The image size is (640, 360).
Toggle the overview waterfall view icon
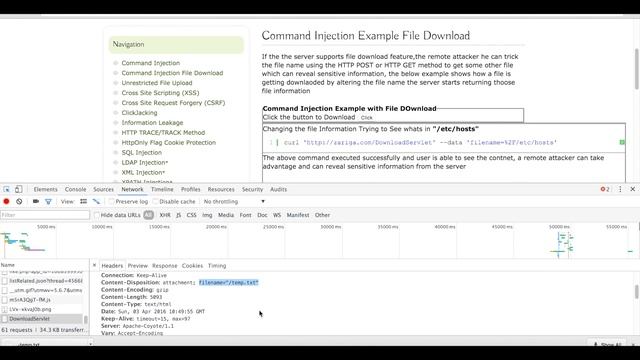(96, 202)
